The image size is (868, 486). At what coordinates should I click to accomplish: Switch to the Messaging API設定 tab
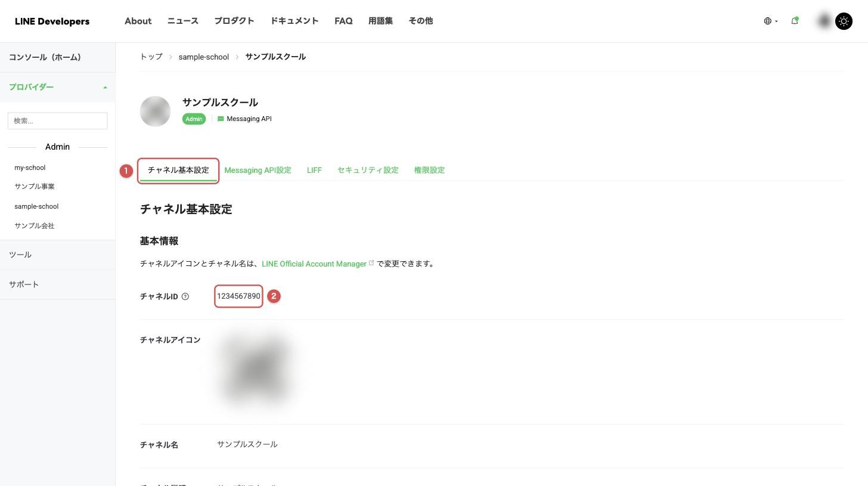coord(258,171)
